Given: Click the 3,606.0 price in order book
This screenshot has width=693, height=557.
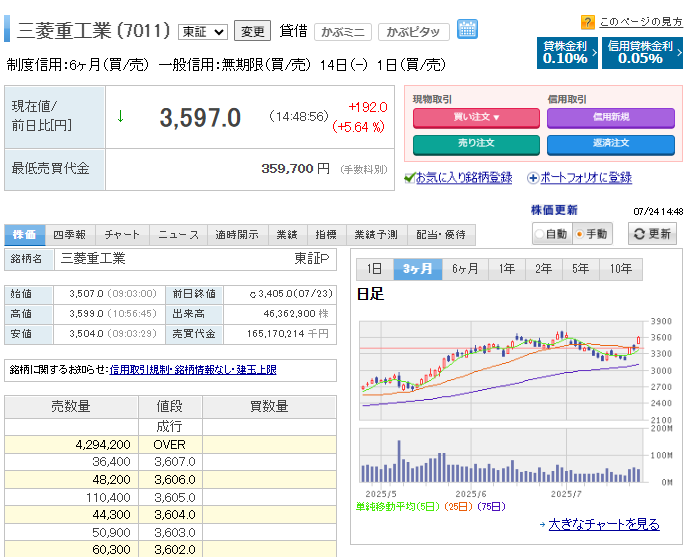Looking at the screenshot, I should 175,480.
